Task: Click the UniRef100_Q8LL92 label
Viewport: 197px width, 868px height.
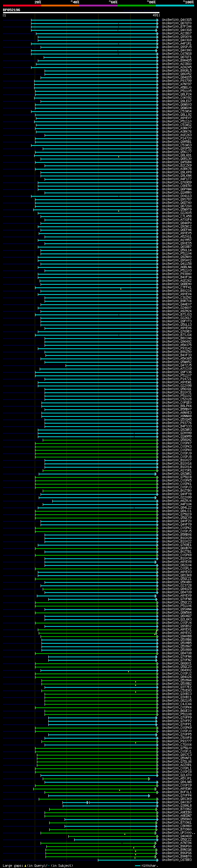Action: coord(177,115)
